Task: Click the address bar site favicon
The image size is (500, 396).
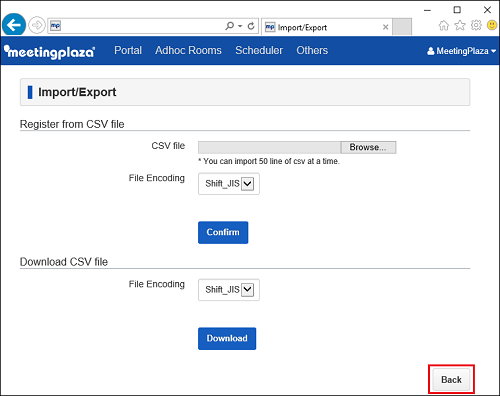Action: (x=55, y=26)
